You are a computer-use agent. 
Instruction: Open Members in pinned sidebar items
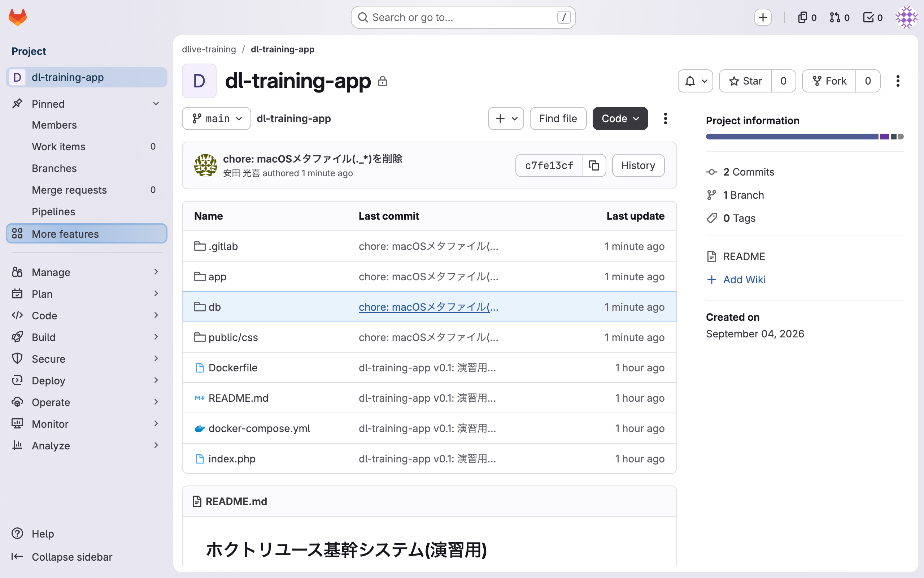click(x=87, y=125)
